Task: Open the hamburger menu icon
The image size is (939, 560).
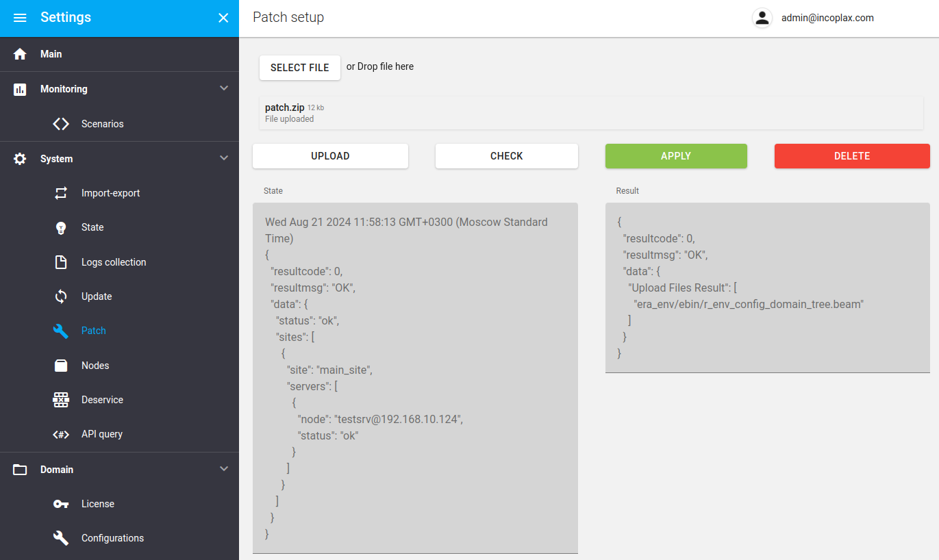Action: (20, 18)
